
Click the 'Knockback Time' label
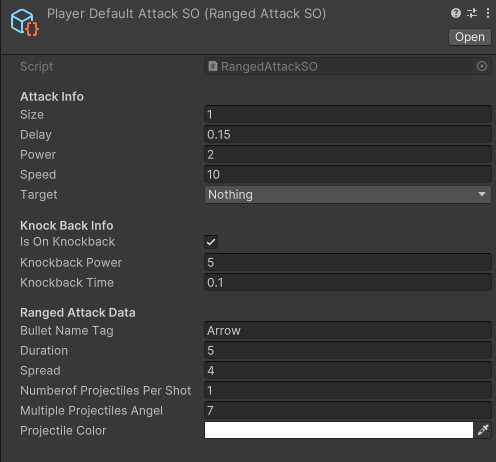click(67, 283)
